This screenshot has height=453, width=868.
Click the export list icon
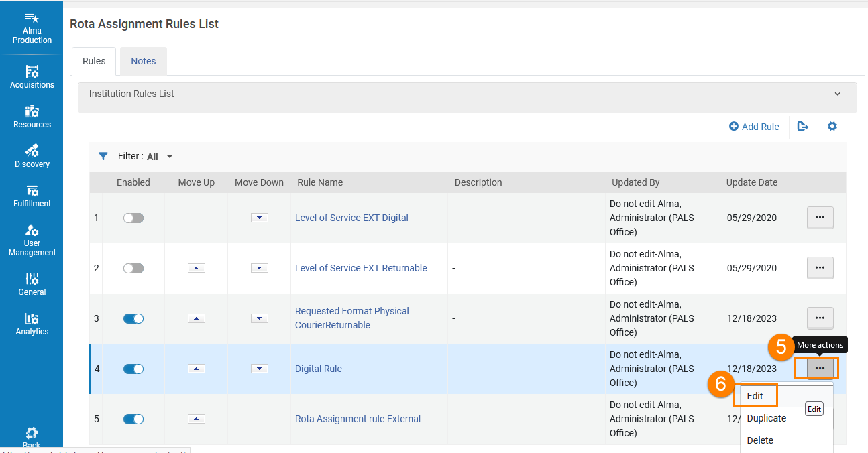[x=803, y=126]
